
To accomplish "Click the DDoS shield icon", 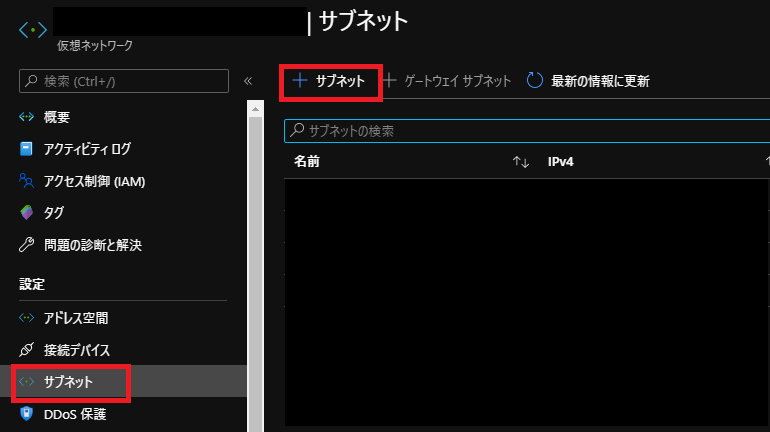I will click(x=27, y=414).
